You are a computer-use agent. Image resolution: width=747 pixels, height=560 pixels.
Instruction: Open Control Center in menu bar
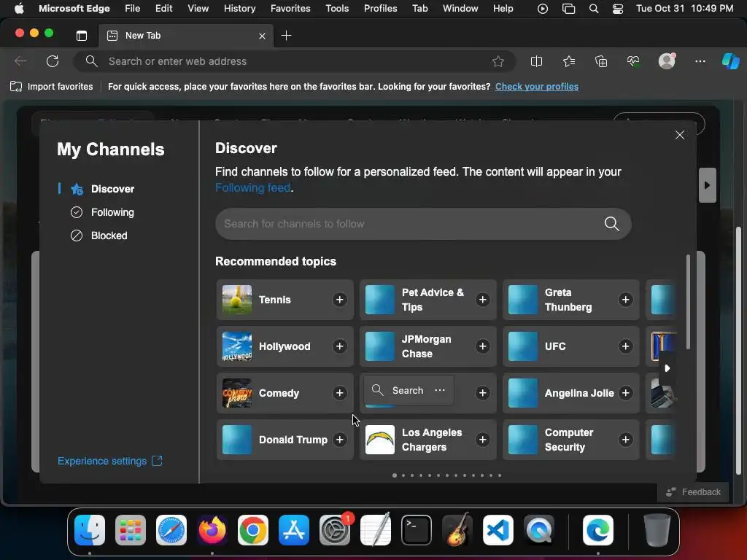point(618,9)
